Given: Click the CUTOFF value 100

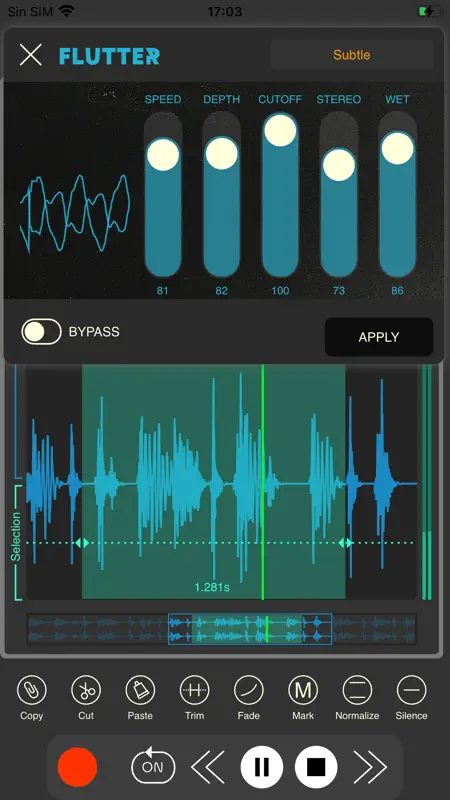Looking at the screenshot, I should pyautogui.click(x=280, y=291).
